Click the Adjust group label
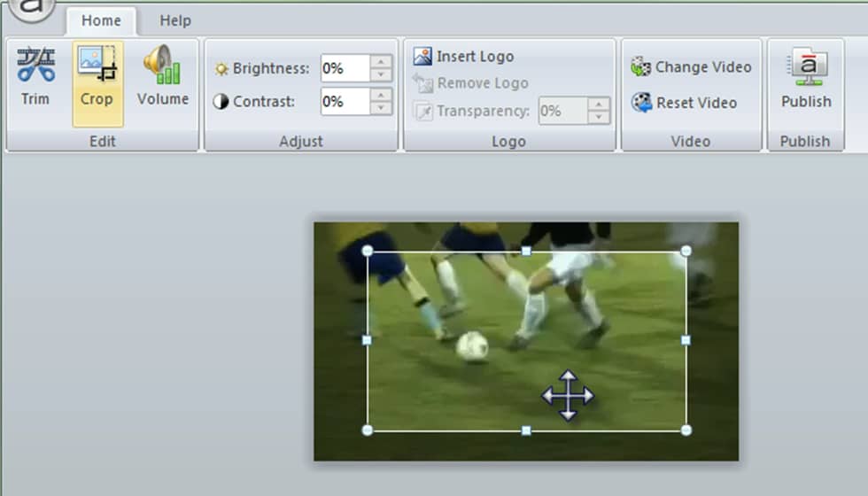Image resolution: width=868 pixels, height=496 pixels. [x=300, y=141]
